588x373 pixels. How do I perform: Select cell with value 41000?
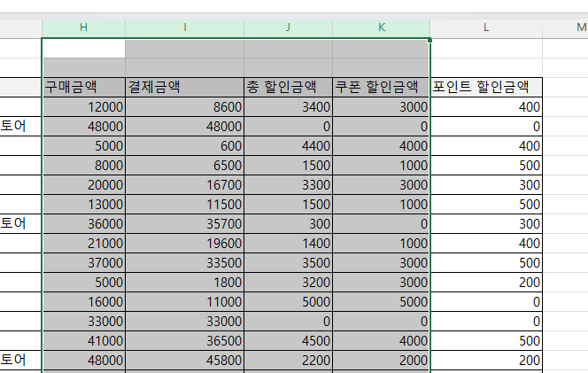click(84, 341)
